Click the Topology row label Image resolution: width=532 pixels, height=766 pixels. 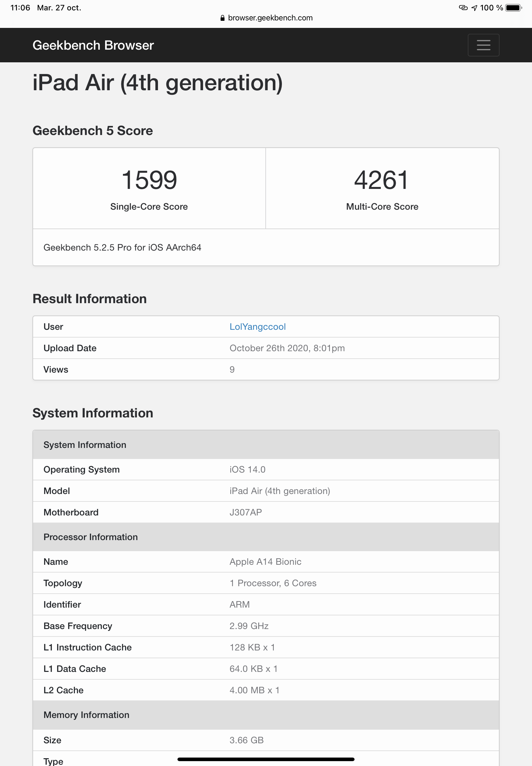pyautogui.click(x=63, y=583)
